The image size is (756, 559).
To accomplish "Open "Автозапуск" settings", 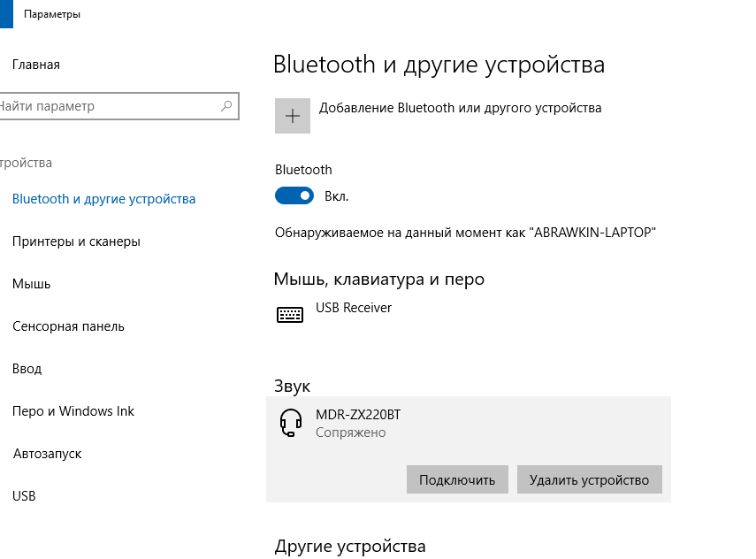I will click(47, 454).
